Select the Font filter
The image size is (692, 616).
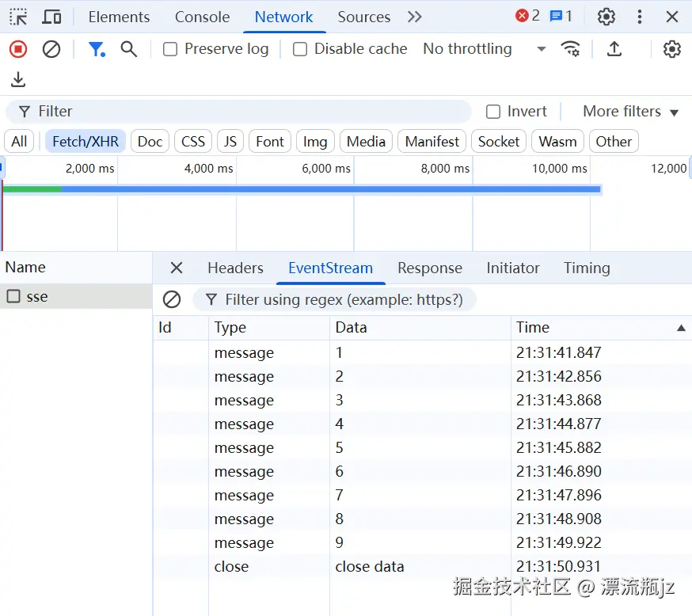(x=270, y=141)
